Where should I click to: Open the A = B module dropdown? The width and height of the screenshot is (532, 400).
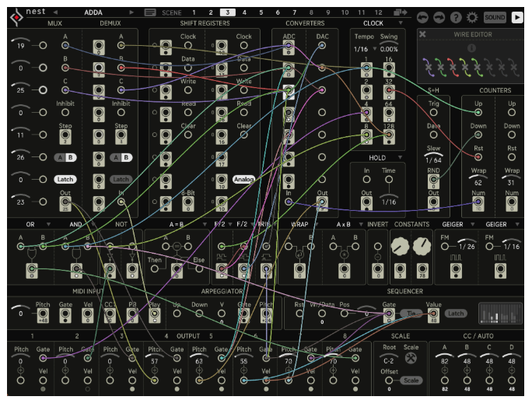point(205,224)
